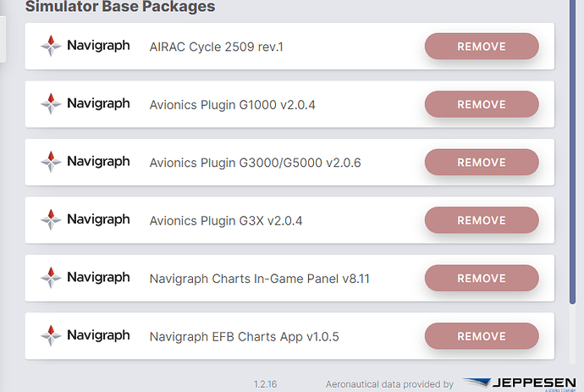Click the vertical scrollbar thumb

[573, 151]
